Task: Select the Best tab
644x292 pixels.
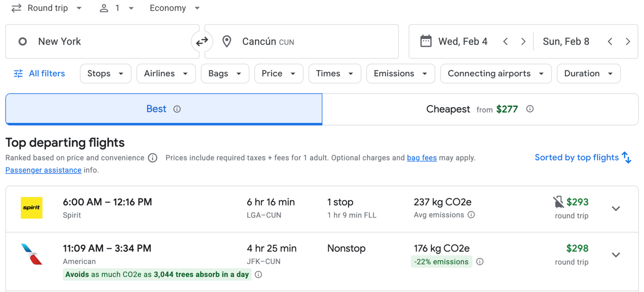Action: point(164,109)
